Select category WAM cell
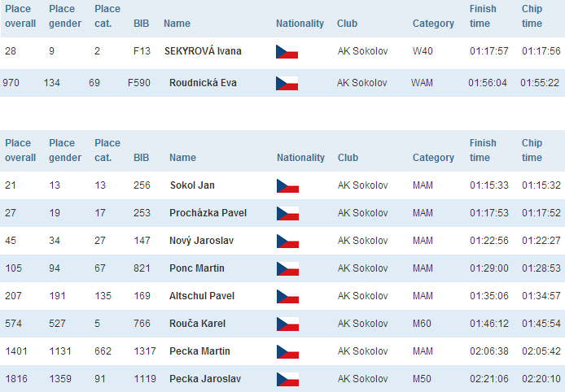The height and width of the screenshot is (392, 565). 422,83
